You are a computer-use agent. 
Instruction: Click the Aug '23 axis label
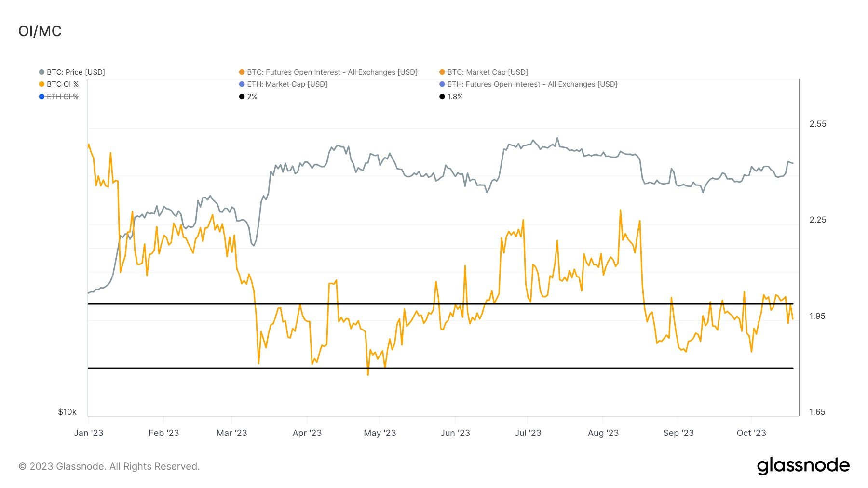[x=603, y=433]
